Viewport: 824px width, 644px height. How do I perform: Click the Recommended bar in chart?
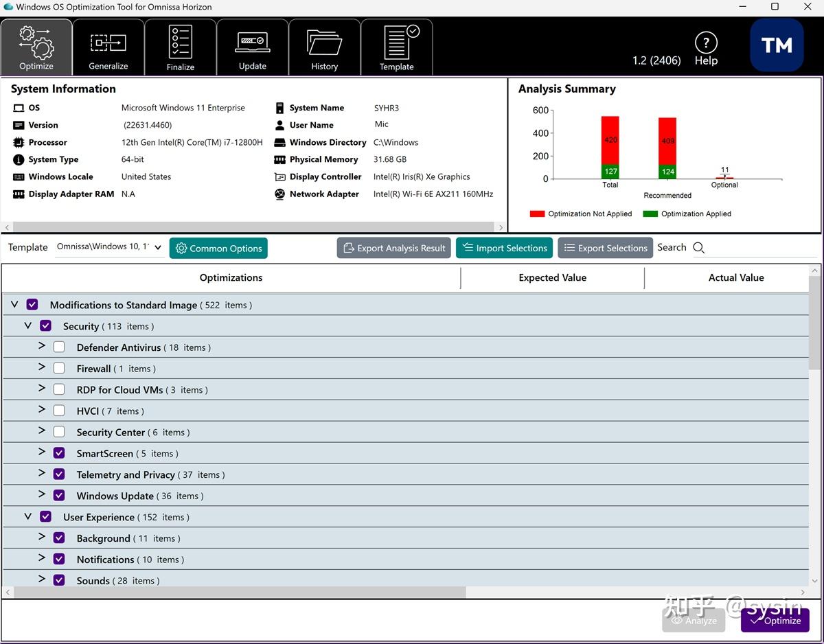667,148
